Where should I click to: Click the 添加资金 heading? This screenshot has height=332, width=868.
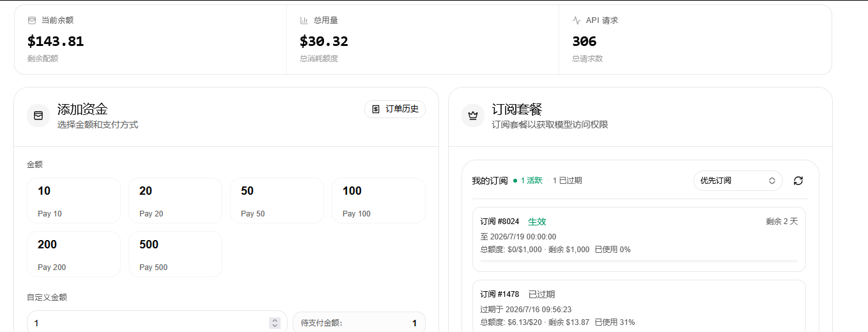tap(82, 109)
